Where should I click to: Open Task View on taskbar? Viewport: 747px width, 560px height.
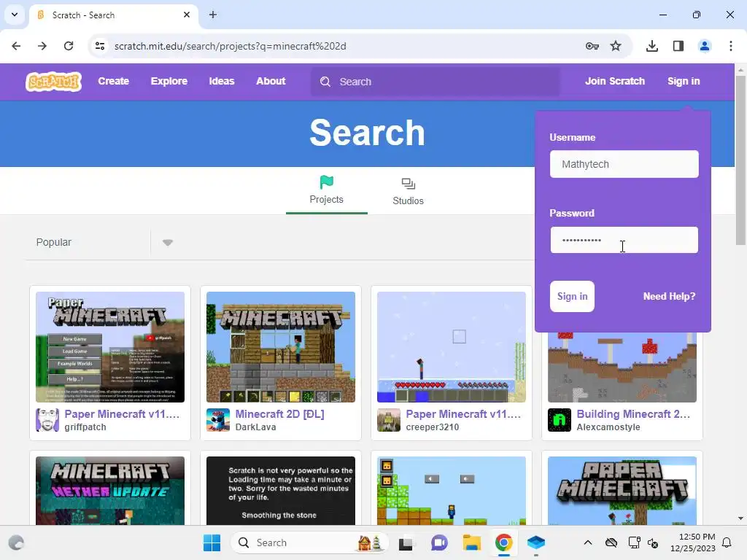coord(406,542)
